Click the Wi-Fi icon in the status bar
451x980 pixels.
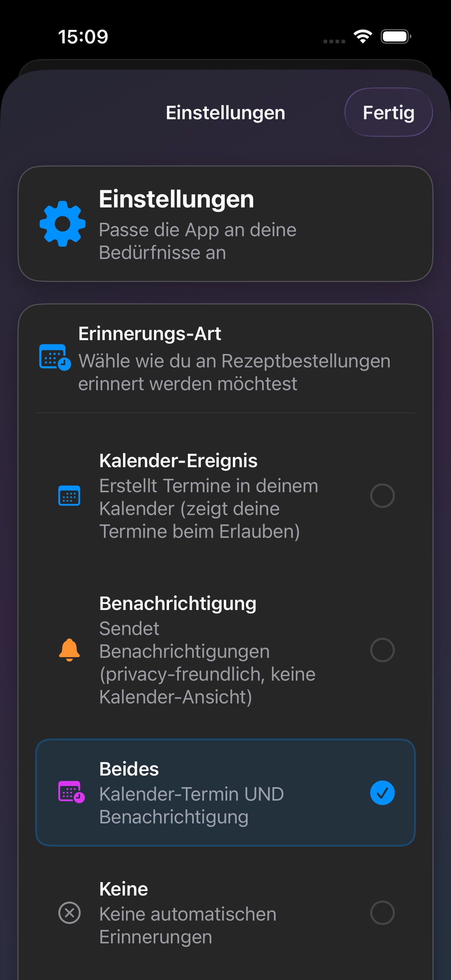(x=362, y=36)
